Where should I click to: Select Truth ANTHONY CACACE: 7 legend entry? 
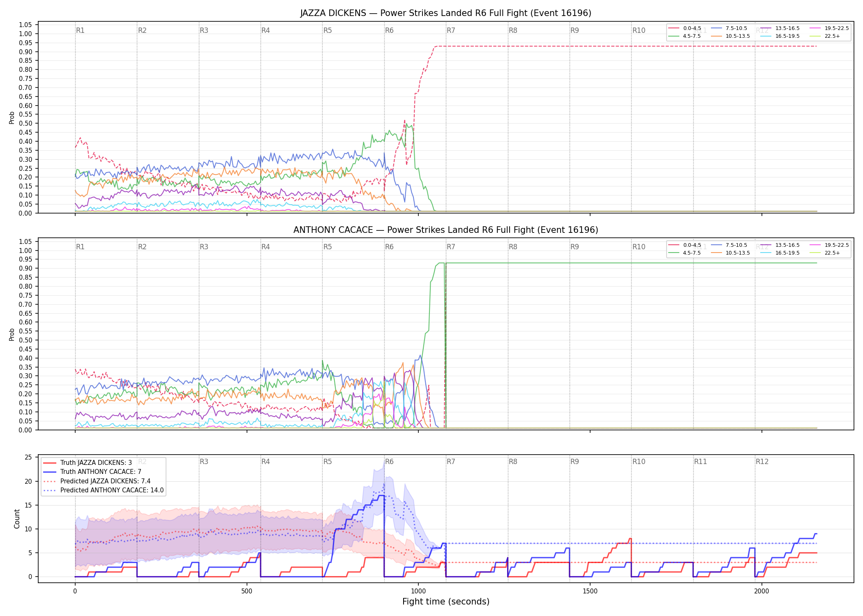pos(92,472)
